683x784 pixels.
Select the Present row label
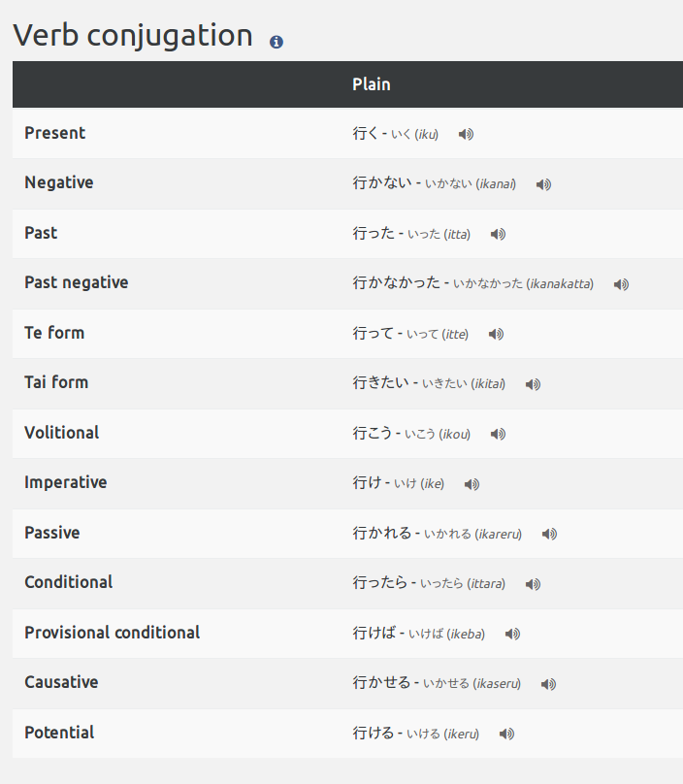pyautogui.click(x=55, y=133)
